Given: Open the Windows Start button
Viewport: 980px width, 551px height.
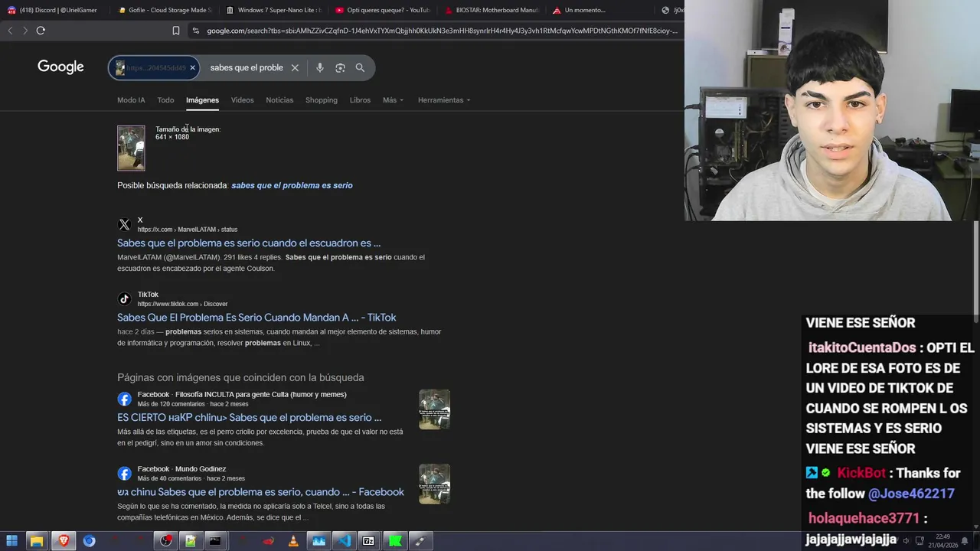Looking at the screenshot, I should pyautogui.click(x=11, y=541).
